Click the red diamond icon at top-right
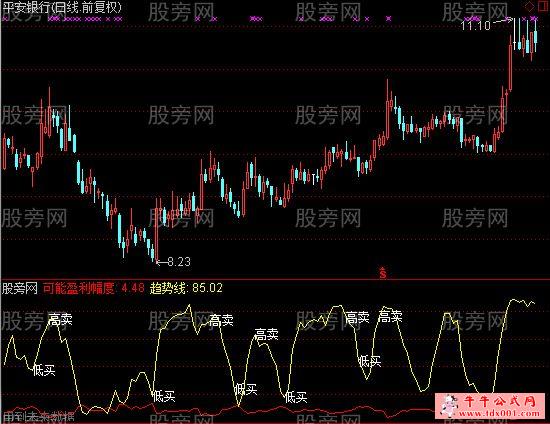The image size is (550, 424). point(530,7)
